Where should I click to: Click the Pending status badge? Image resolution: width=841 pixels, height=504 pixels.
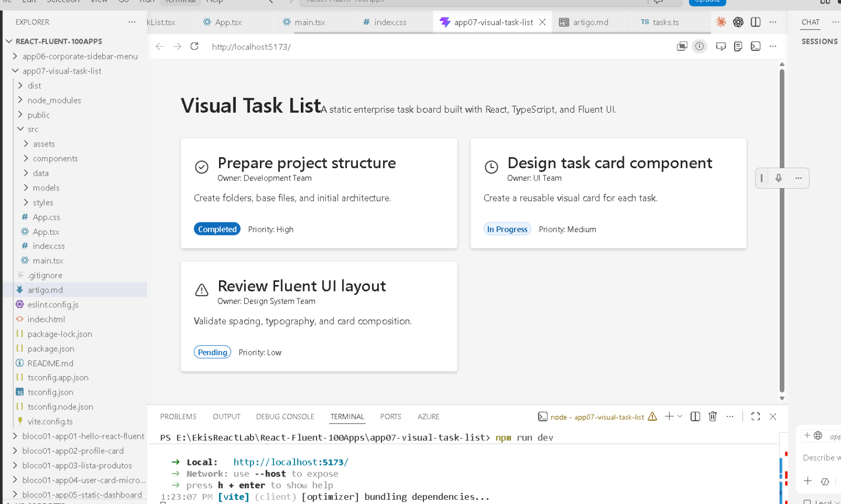pos(213,352)
